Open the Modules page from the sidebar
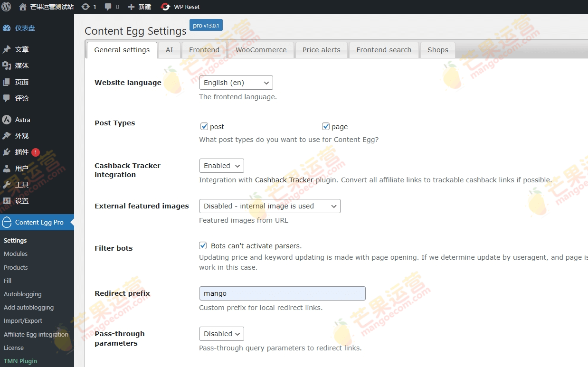 [15, 254]
